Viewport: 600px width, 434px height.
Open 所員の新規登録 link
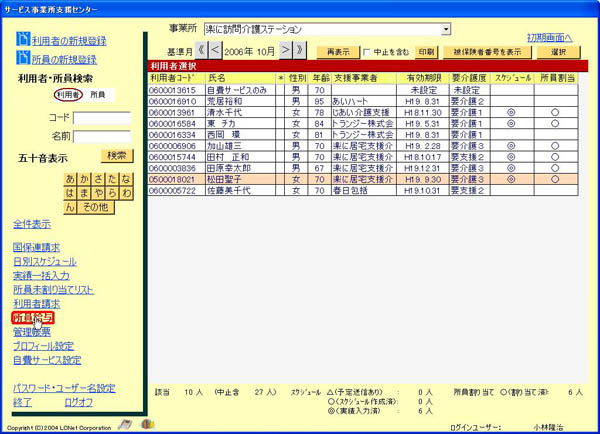point(64,59)
